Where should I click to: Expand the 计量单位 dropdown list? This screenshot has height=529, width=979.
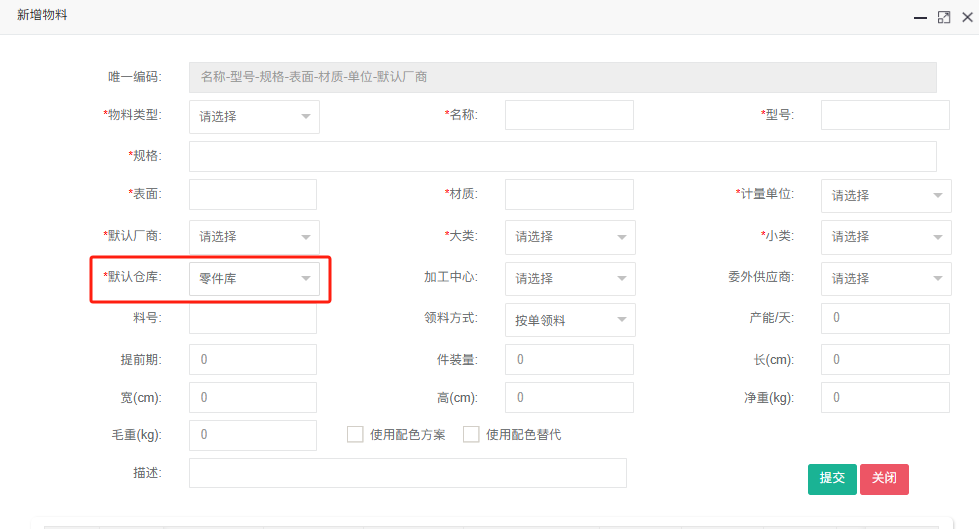tap(885, 196)
